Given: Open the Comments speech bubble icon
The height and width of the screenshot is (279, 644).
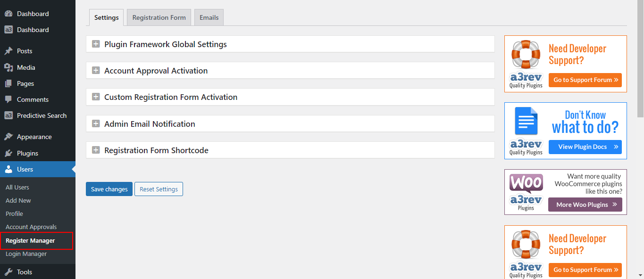Looking at the screenshot, I should pos(8,99).
